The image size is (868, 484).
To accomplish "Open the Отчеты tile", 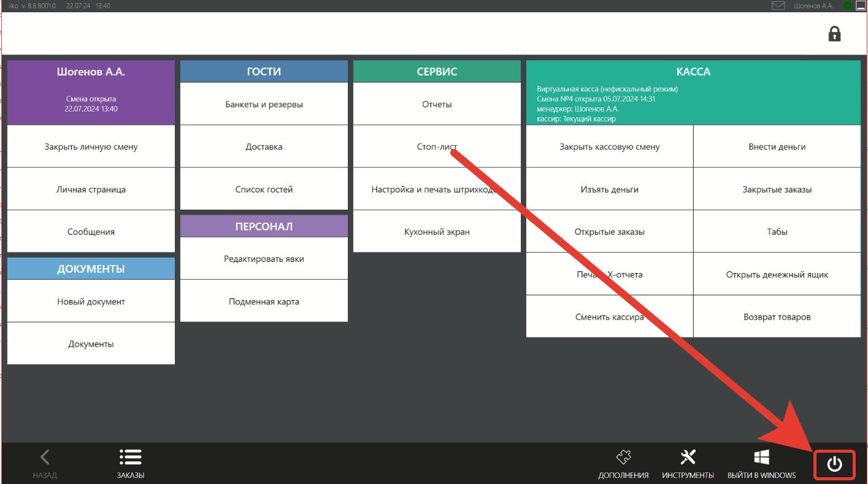I will click(437, 104).
